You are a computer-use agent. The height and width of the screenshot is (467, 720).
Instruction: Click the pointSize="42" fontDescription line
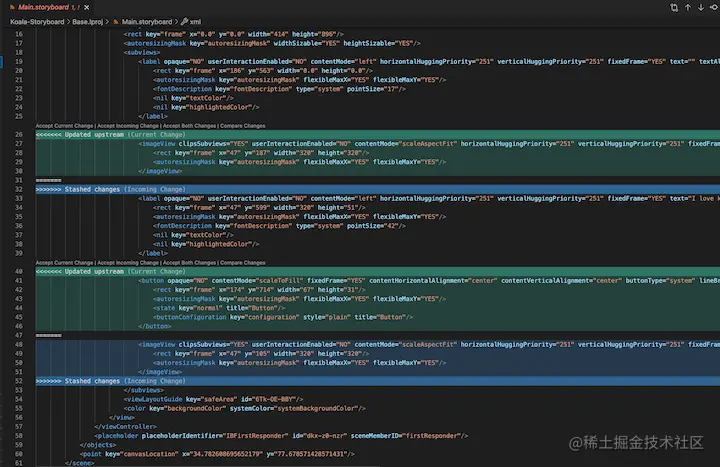pyautogui.click(x=280, y=225)
